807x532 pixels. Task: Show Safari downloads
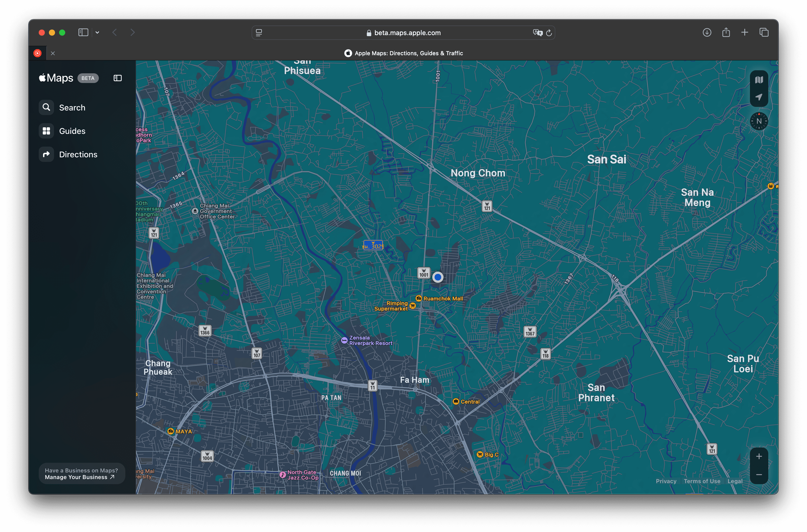tap(707, 33)
